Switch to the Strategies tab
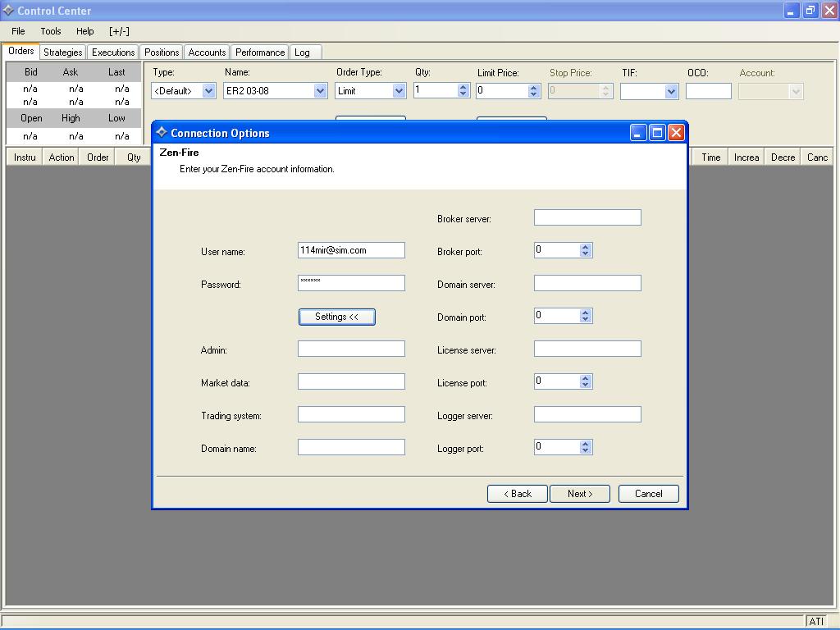 click(63, 52)
